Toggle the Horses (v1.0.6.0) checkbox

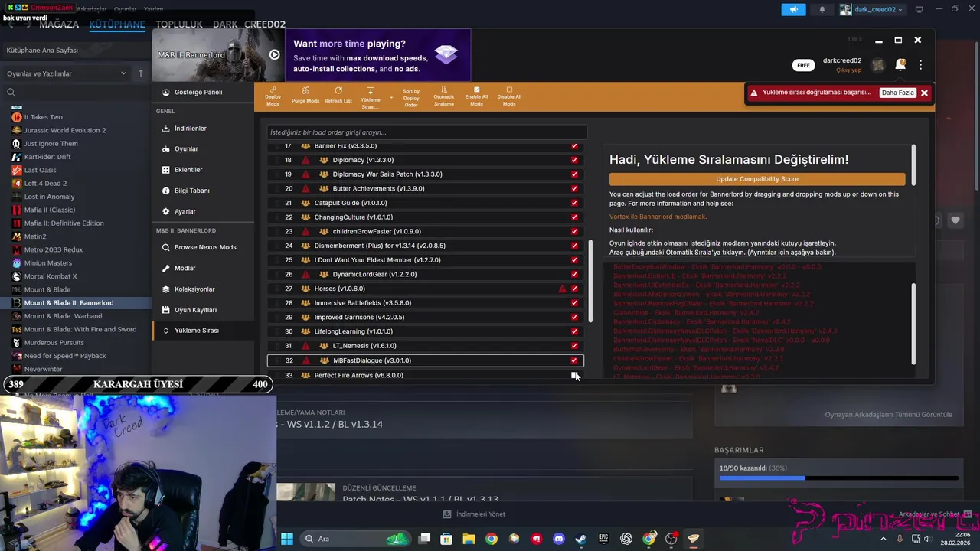(574, 289)
